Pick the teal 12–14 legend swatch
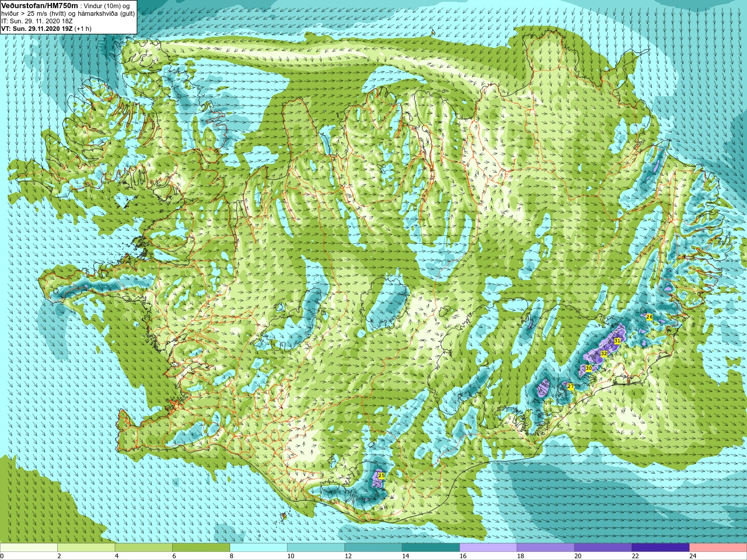Viewport: 747px width, 560px height. (x=373, y=548)
